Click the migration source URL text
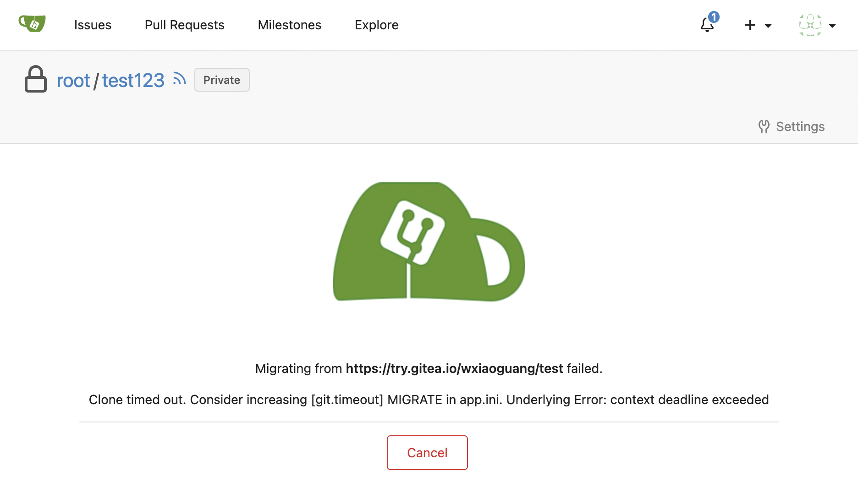 pyautogui.click(x=454, y=368)
